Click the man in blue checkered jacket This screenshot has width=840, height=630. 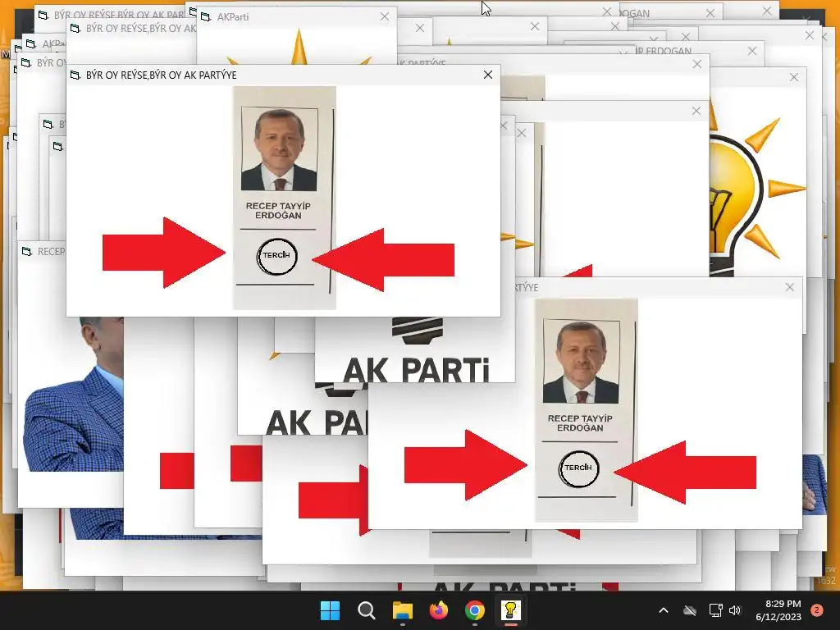[73, 394]
